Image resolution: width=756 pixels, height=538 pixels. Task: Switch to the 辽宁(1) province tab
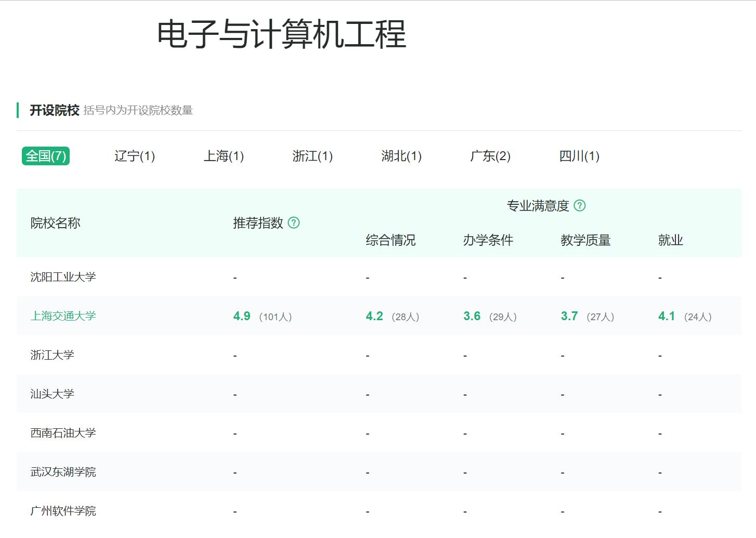point(134,156)
